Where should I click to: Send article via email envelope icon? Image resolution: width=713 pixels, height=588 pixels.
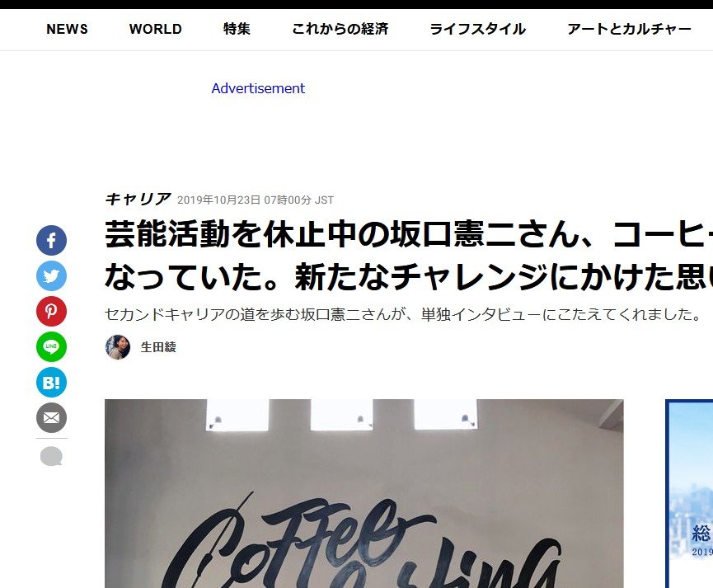click(x=51, y=418)
